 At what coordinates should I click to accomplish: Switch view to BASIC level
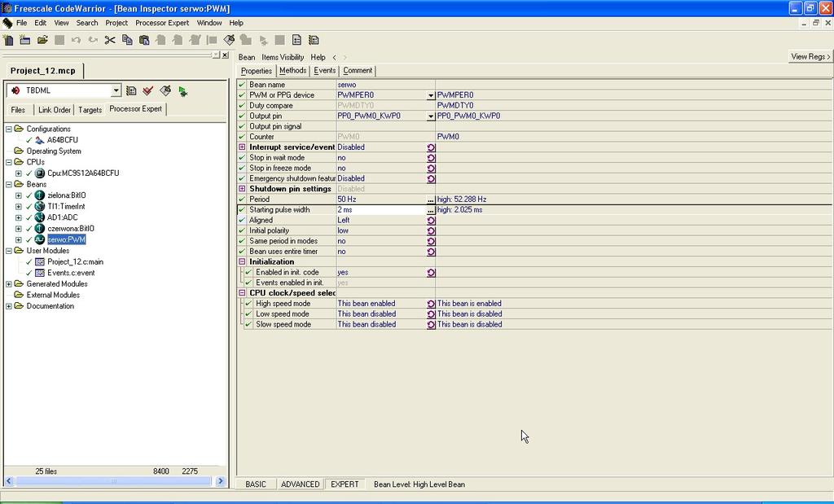click(x=255, y=484)
